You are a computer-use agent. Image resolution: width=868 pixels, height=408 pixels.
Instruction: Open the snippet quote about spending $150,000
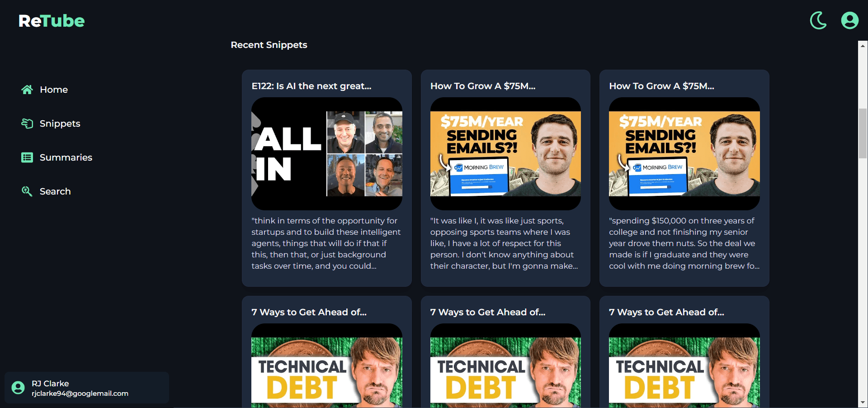point(684,243)
